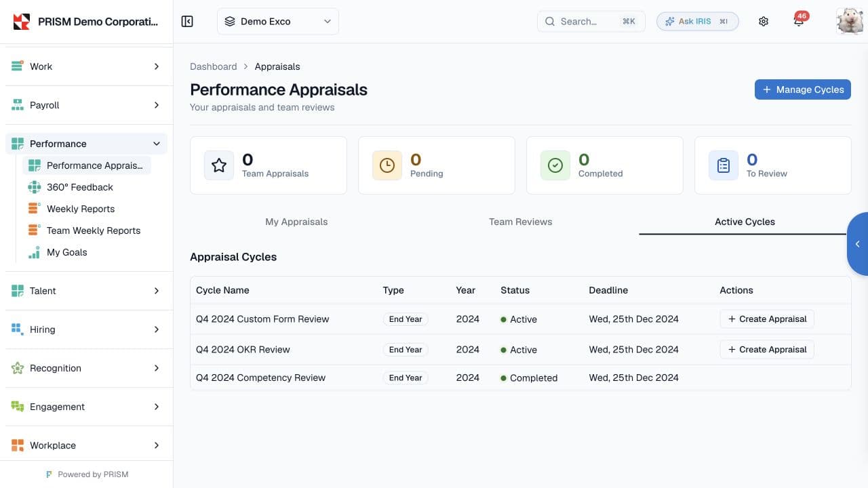Click the To Review clipboard card icon
This screenshot has width=868, height=488.
coord(724,165)
